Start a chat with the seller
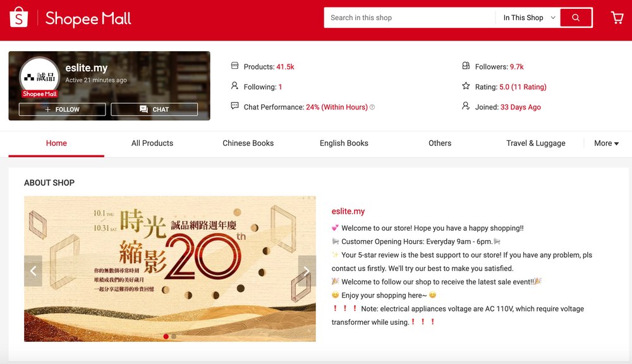This screenshot has height=364, width=632. [x=154, y=109]
